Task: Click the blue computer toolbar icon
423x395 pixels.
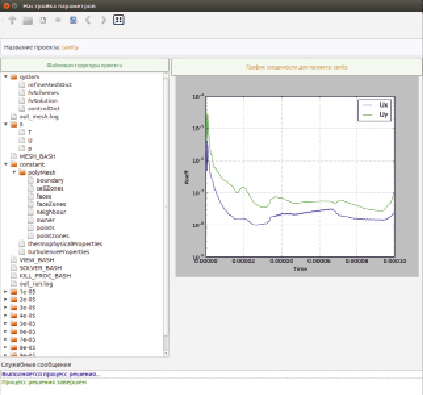Action: point(73,20)
